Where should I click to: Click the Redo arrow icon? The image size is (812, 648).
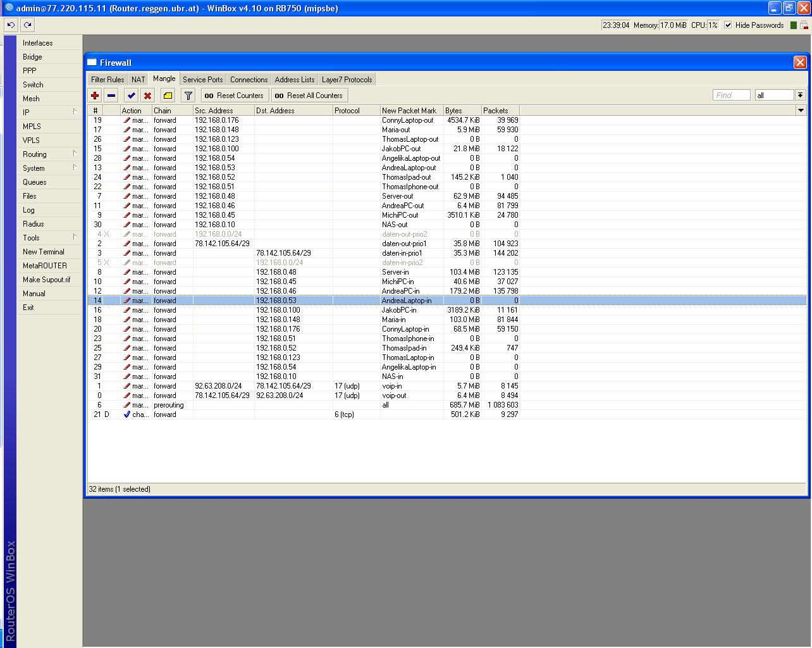(27, 25)
